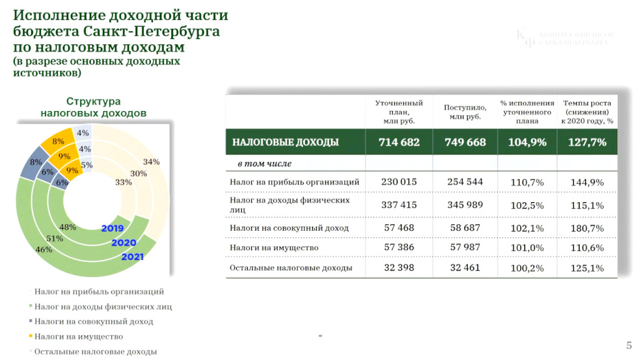This screenshot has width=644, height=362.
Task: Click the slide page number 5
Action: point(629,345)
